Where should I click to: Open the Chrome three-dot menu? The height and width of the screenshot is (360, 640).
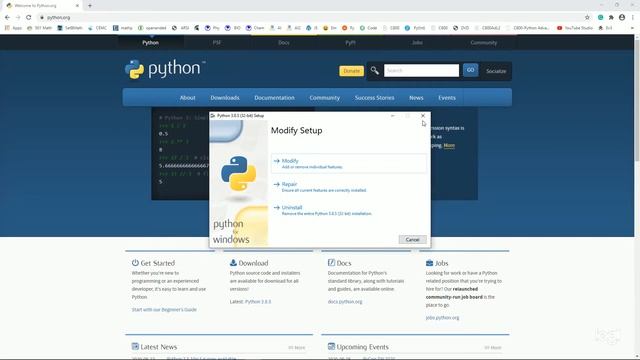pos(633,18)
